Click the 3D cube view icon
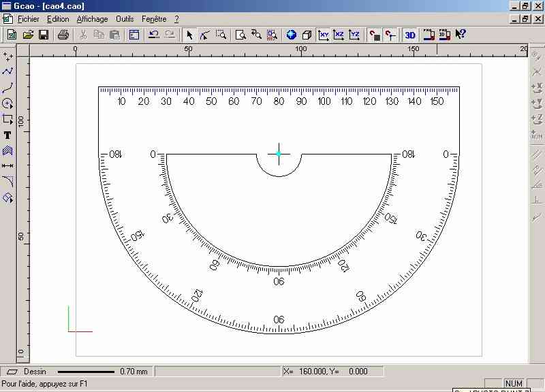545x392 pixels. (307, 35)
